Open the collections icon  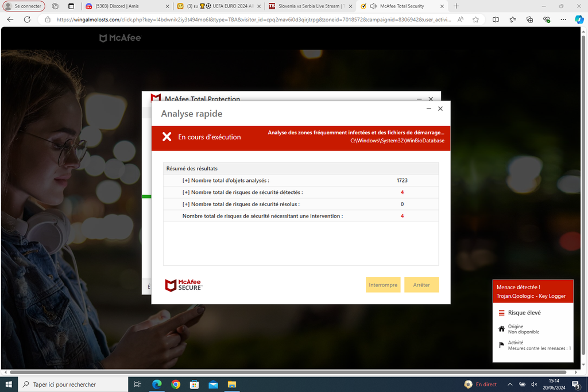click(x=529, y=20)
